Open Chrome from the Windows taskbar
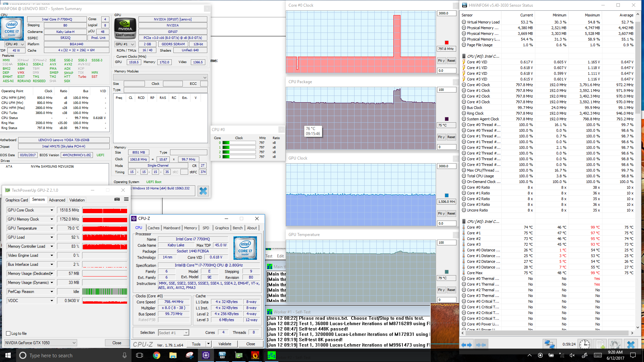 coord(156,355)
